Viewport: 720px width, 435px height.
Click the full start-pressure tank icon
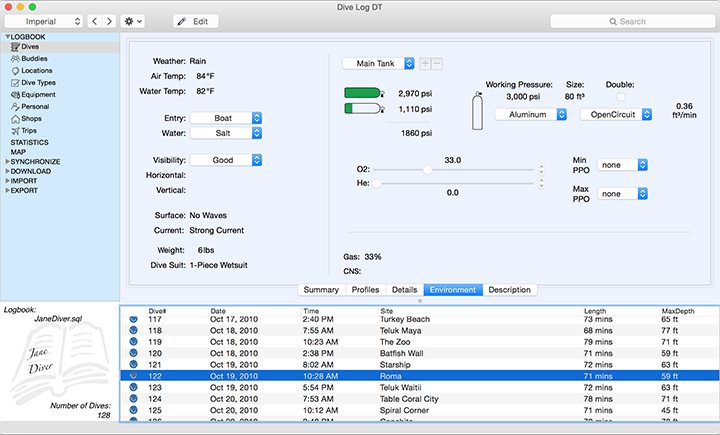364,93
